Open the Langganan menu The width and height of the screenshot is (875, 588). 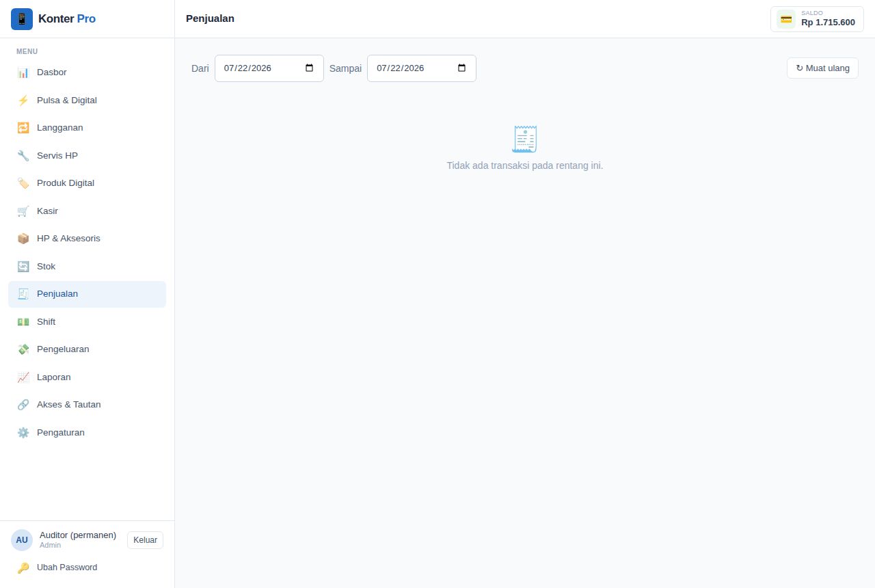pos(87,128)
